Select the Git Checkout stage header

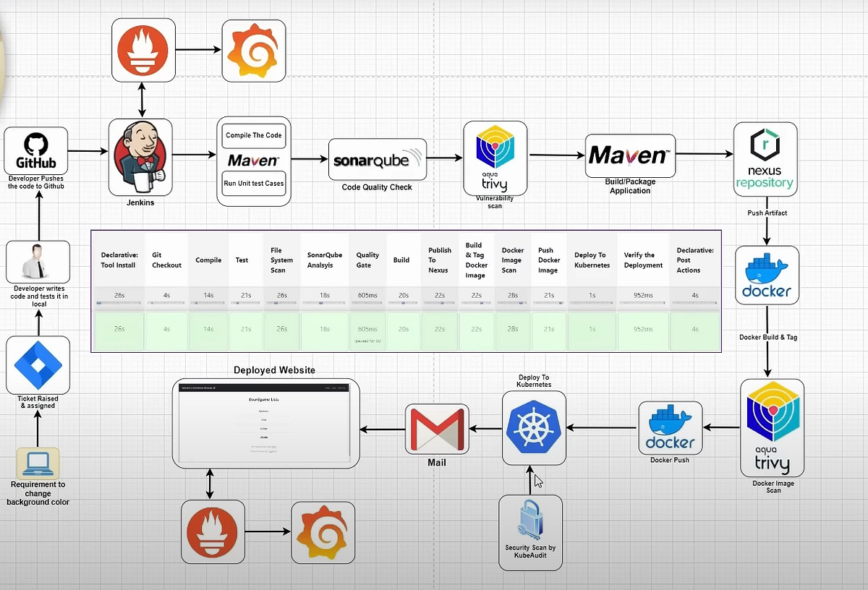coord(166,260)
